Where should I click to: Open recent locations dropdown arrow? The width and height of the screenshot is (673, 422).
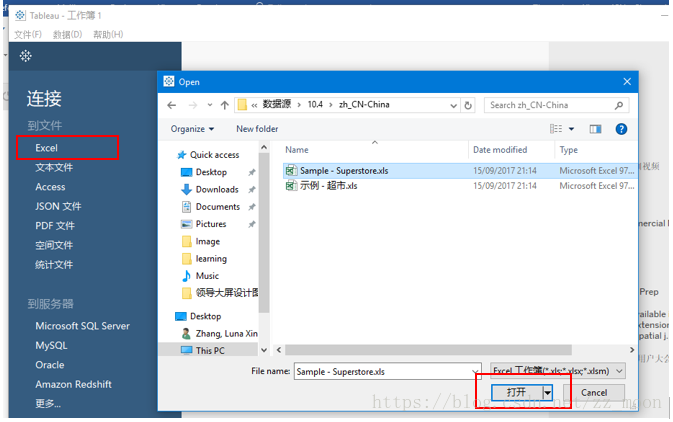(209, 105)
